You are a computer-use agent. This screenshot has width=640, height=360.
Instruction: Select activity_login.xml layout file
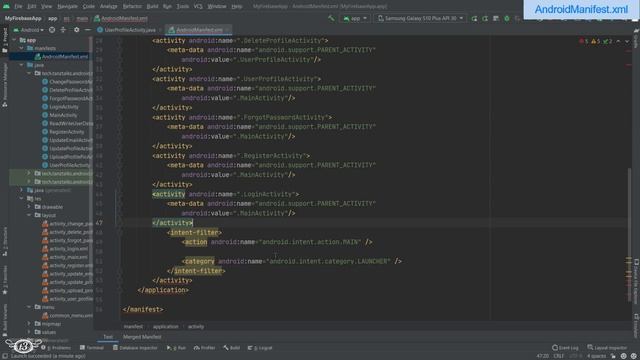[65, 249]
